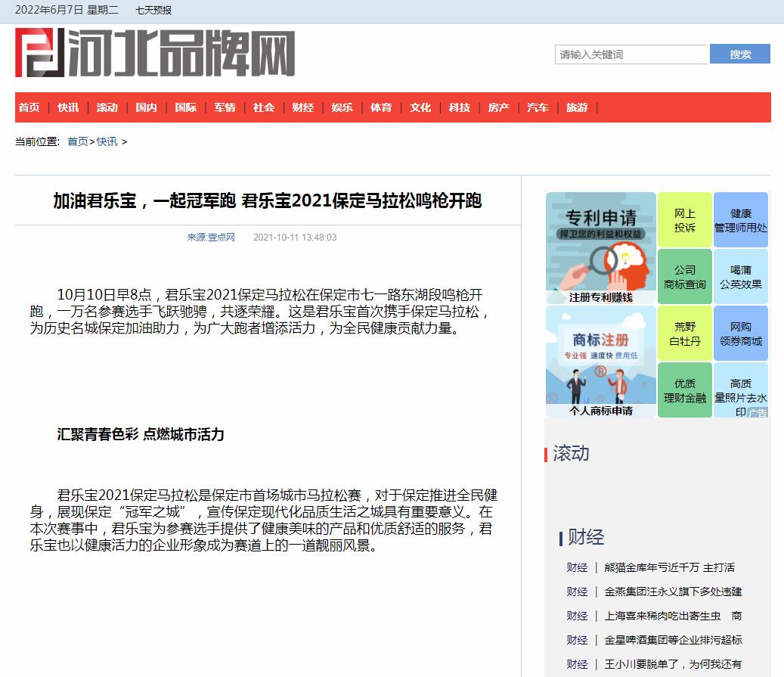Open the 社会 navigation item
The height and width of the screenshot is (677, 784).
click(x=264, y=107)
